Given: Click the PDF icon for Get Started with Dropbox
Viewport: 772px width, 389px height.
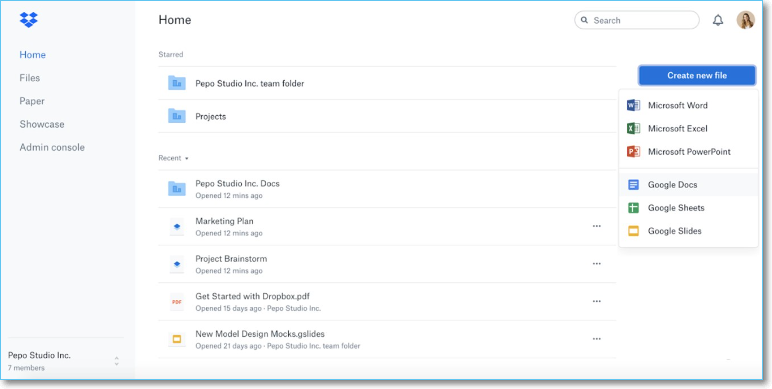Looking at the screenshot, I should point(177,301).
